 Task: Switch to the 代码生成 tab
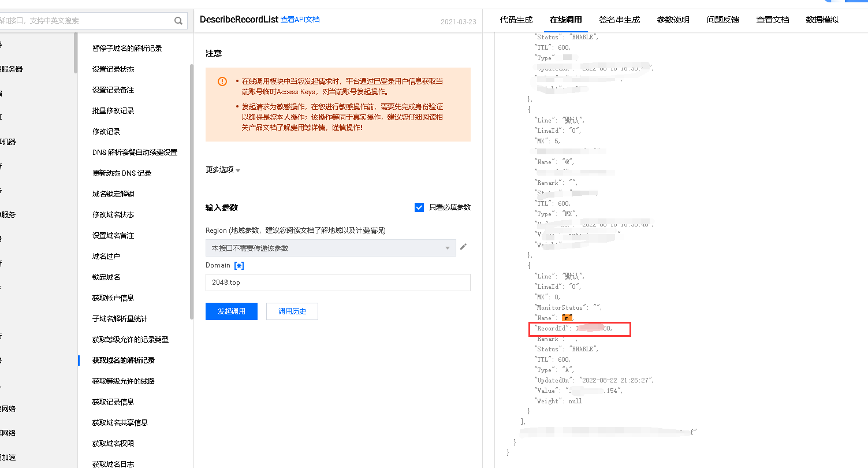pos(516,20)
